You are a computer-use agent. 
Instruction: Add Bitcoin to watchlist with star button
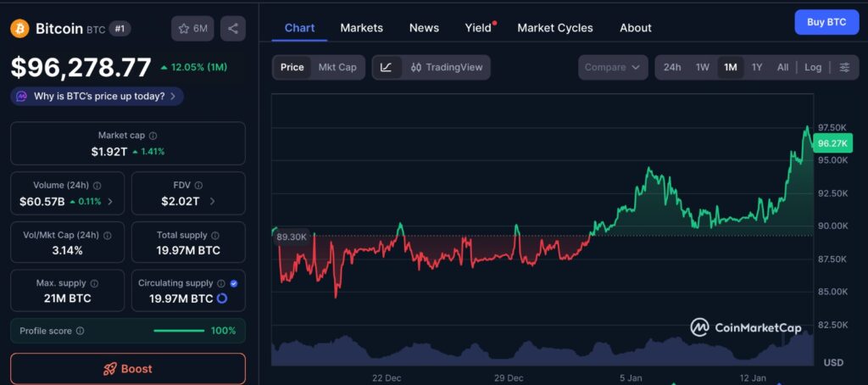pyautogui.click(x=192, y=28)
